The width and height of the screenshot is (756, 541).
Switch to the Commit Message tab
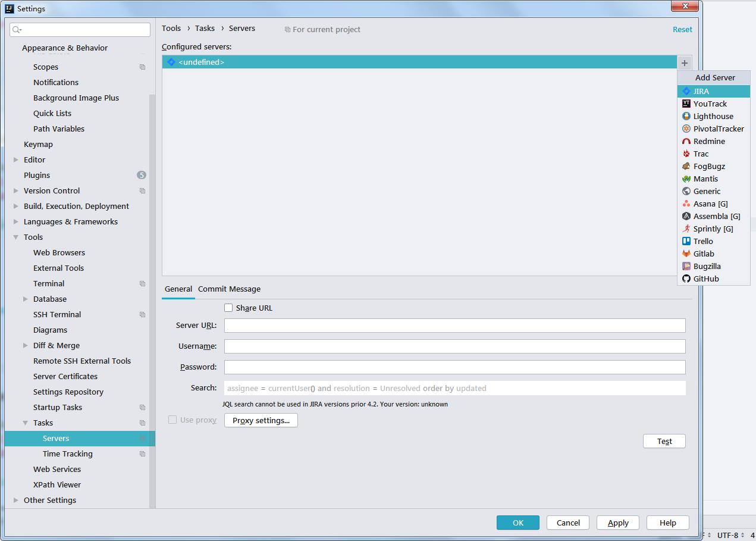(229, 289)
